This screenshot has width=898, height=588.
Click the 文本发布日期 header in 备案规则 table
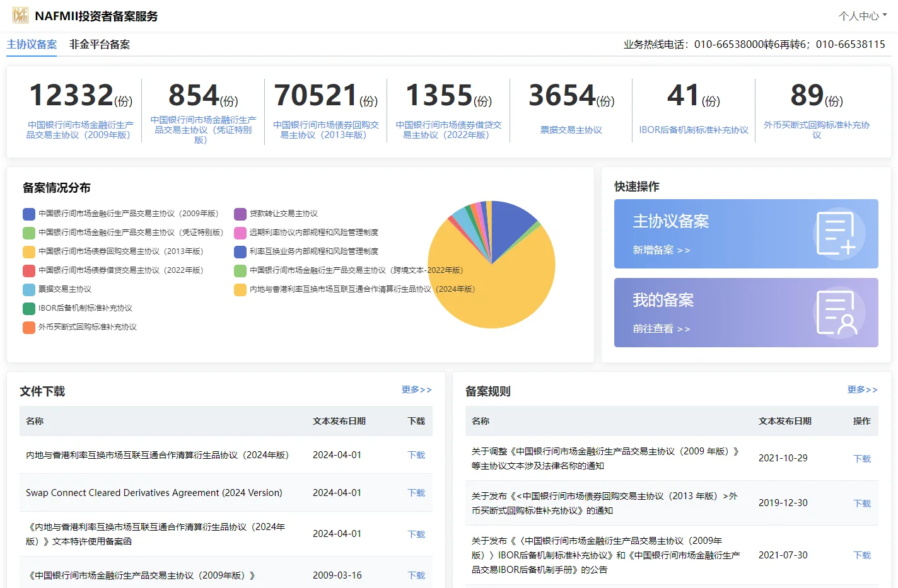pos(785,421)
